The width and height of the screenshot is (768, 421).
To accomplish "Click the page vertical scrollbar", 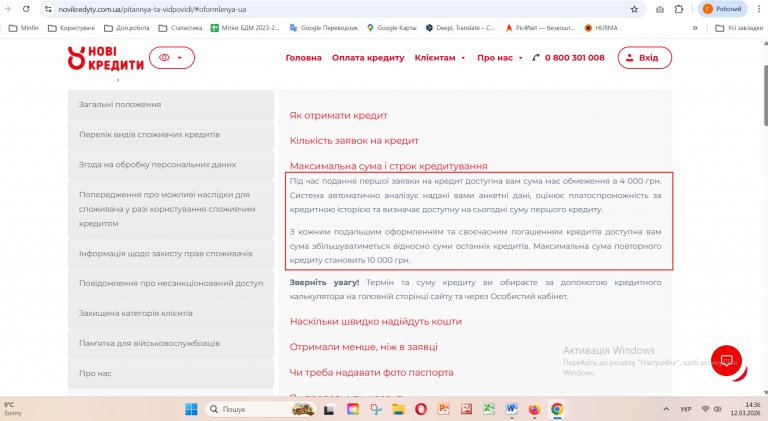I will coord(765,95).
